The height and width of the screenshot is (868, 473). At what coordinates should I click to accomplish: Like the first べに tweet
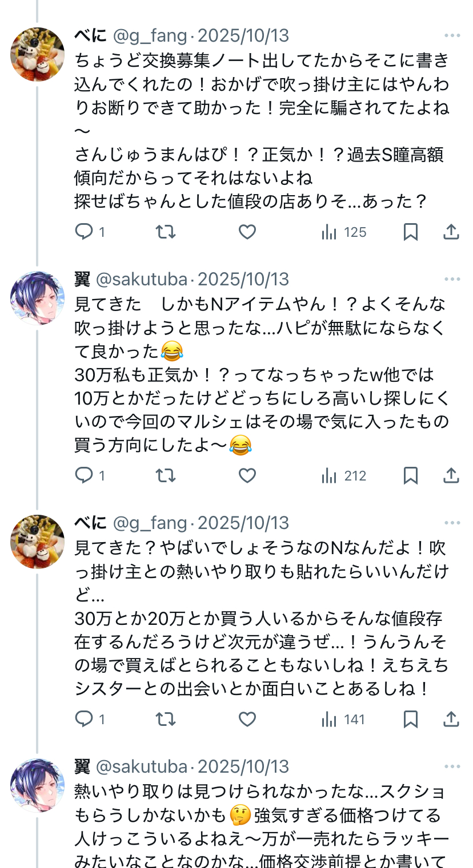[x=247, y=232]
